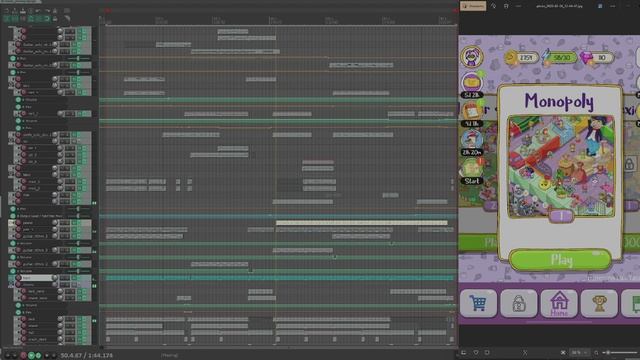
Task: Click the locking padlock toolbar icon
Action: 55,19
